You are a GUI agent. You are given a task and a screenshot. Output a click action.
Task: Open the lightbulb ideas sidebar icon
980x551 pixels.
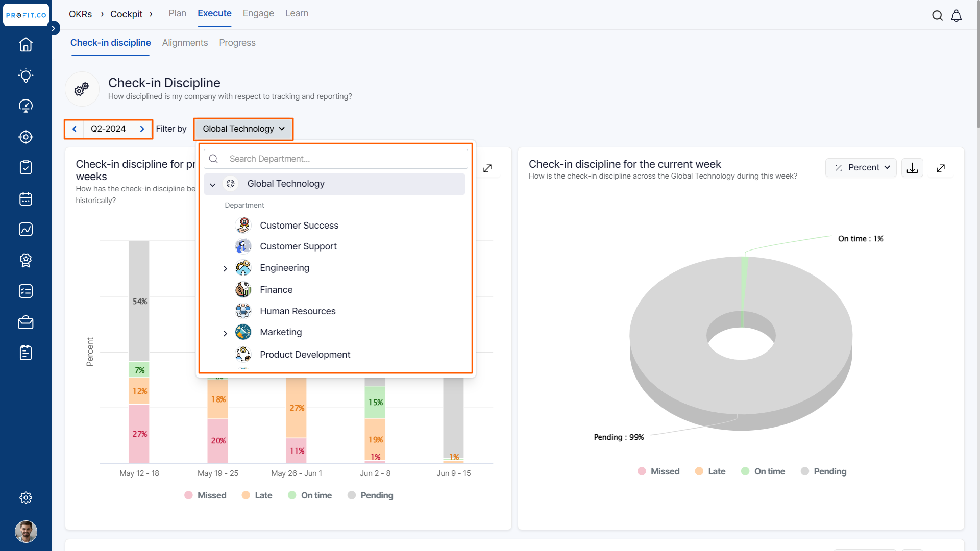26,76
